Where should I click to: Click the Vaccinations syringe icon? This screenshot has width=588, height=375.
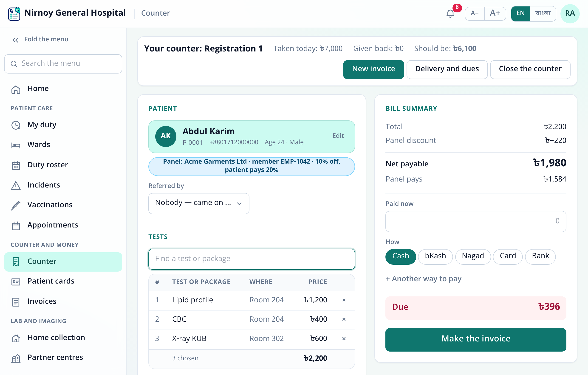coord(16,205)
